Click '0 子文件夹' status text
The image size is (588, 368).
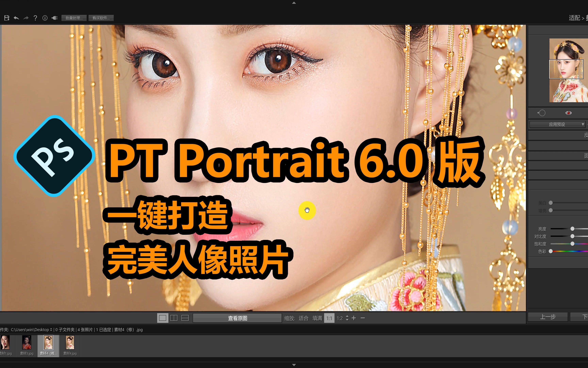(x=65, y=330)
